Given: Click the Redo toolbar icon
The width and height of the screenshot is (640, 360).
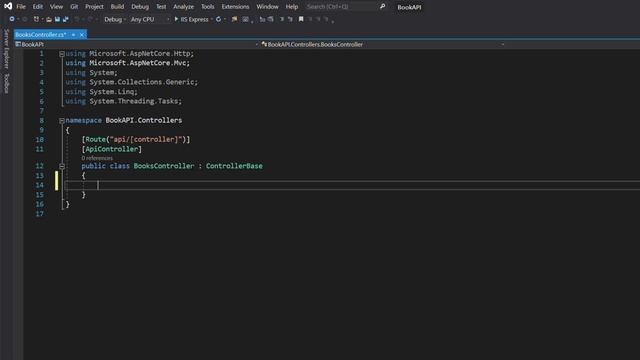Looking at the screenshot, I should tap(90, 19).
